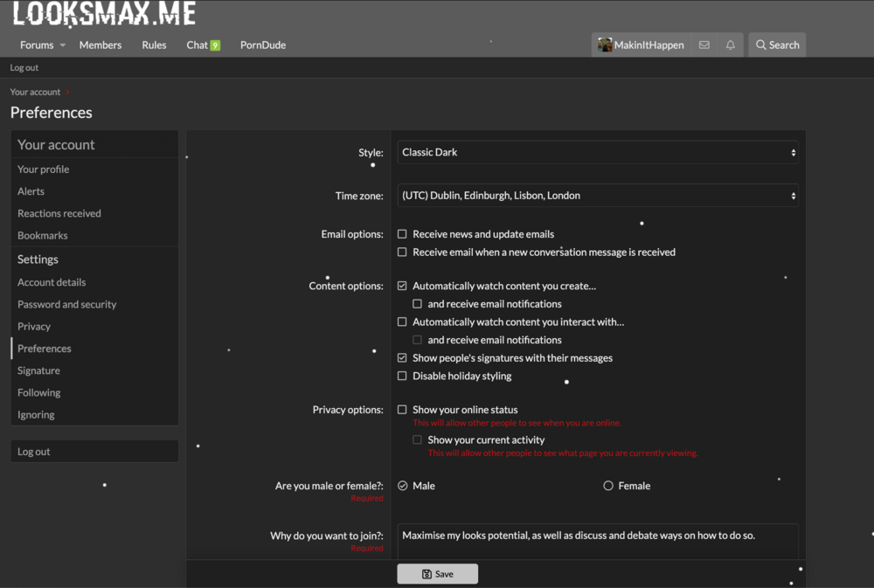Enable Receive news and update emails
This screenshot has height=588, width=874.
pos(402,234)
